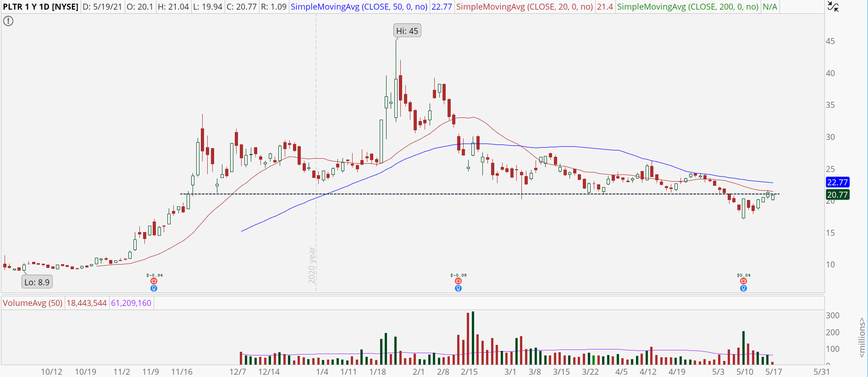Open the drawing tool icon with curve and arrows
The width and height of the screenshot is (868, 377).
833,7
